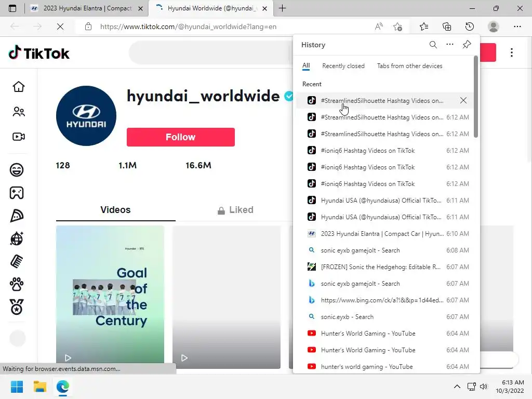This screenshot has height=399, width=532.
Task: Click the TikTok search field
Action: pos(210,52)
